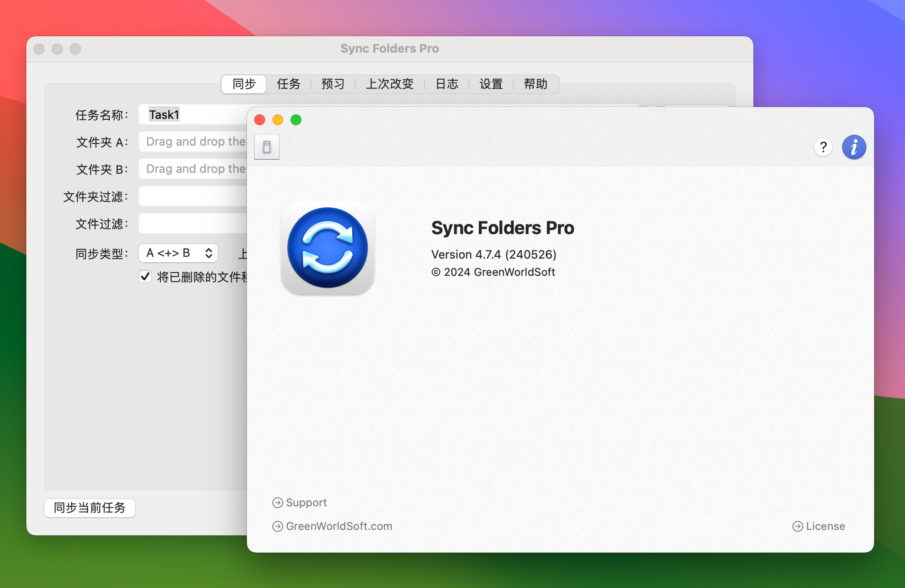Click the © 2024 GreenWorldSoft copyright text
Viewport: 905px width, 588px height.
click(493, 272)
